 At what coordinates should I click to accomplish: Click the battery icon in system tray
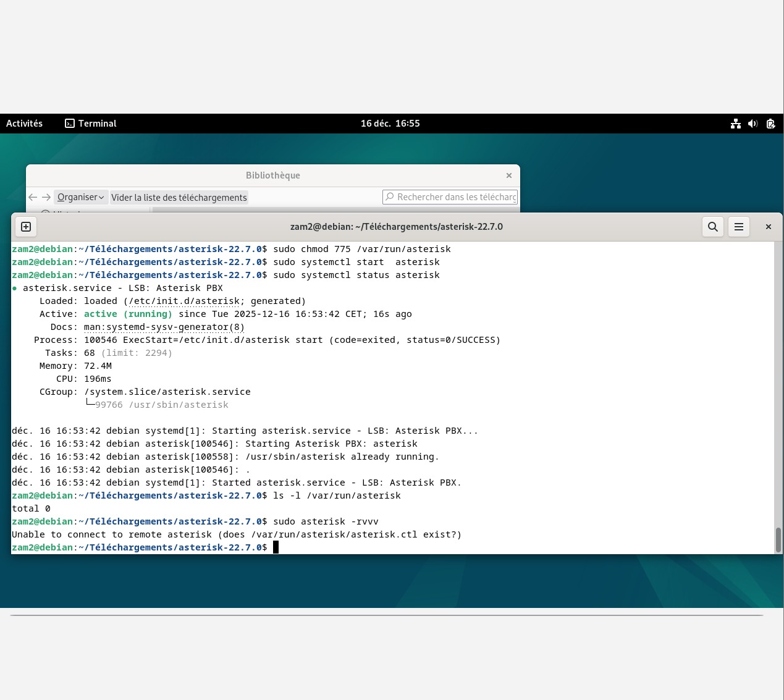tap(770, 124)
